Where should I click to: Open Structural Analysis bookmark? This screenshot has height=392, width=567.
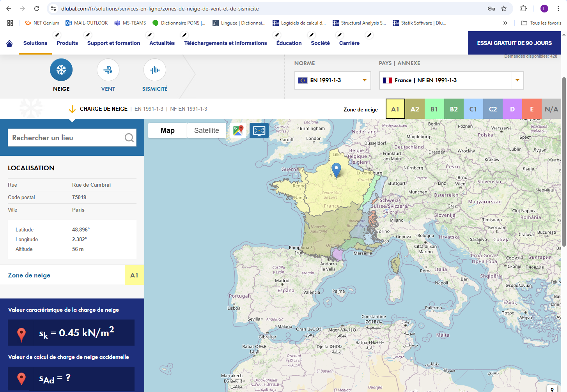pyautogui.click(x=360, y=23)
